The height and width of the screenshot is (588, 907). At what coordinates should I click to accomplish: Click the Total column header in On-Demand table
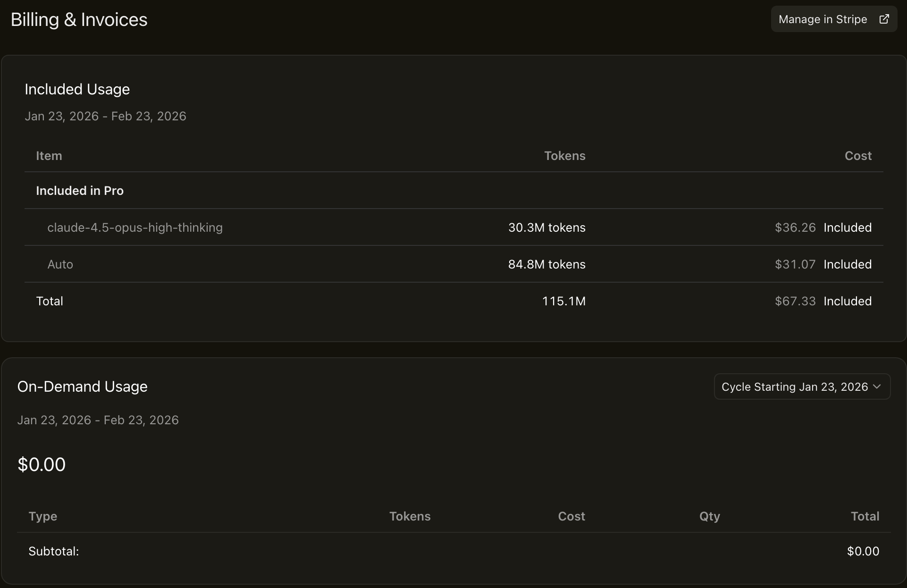[865, 516]
